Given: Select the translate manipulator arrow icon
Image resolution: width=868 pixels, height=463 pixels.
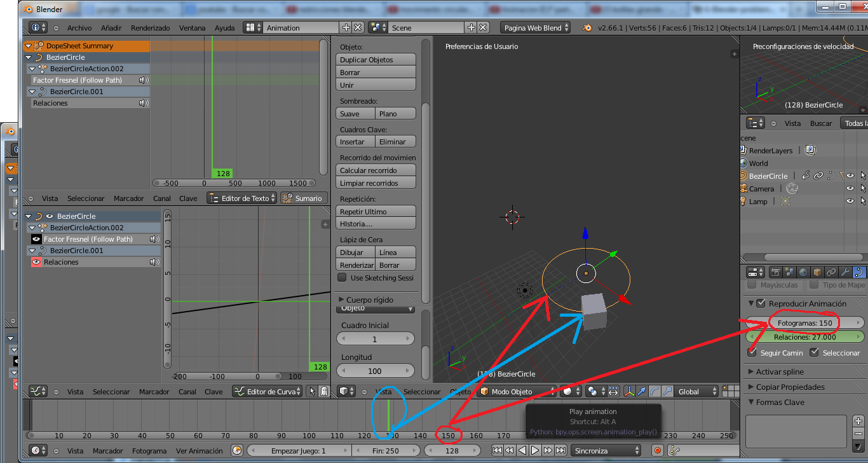Looking at the screenshot, I should [642, 392].
